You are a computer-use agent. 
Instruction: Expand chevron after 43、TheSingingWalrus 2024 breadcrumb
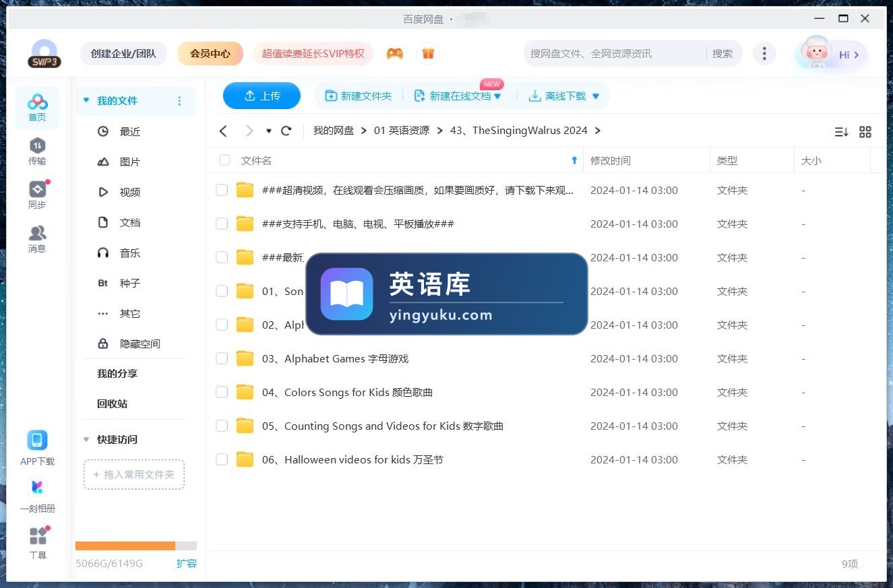coord(597,131)
